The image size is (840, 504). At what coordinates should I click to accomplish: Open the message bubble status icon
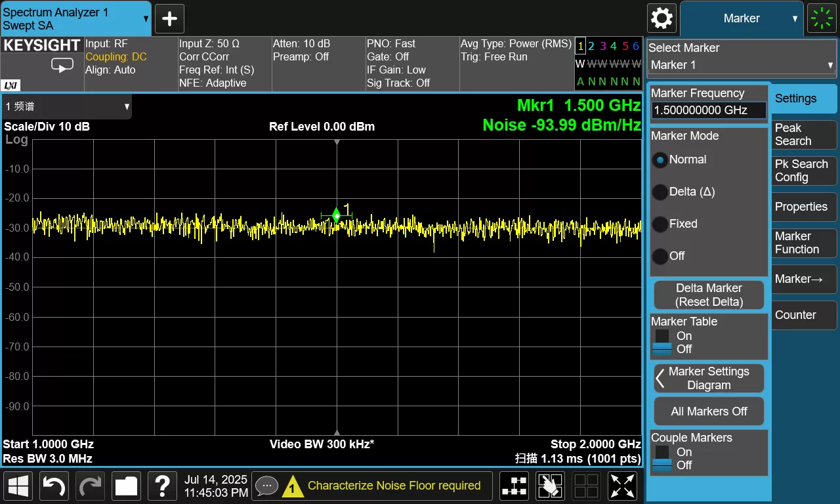(x=266, y=486)
